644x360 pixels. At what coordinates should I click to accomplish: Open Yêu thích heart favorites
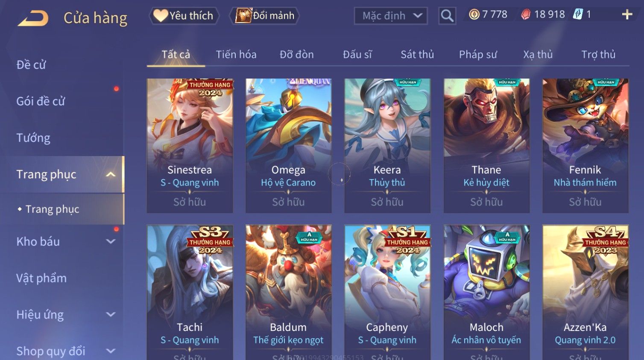click(x=184, y=16)
